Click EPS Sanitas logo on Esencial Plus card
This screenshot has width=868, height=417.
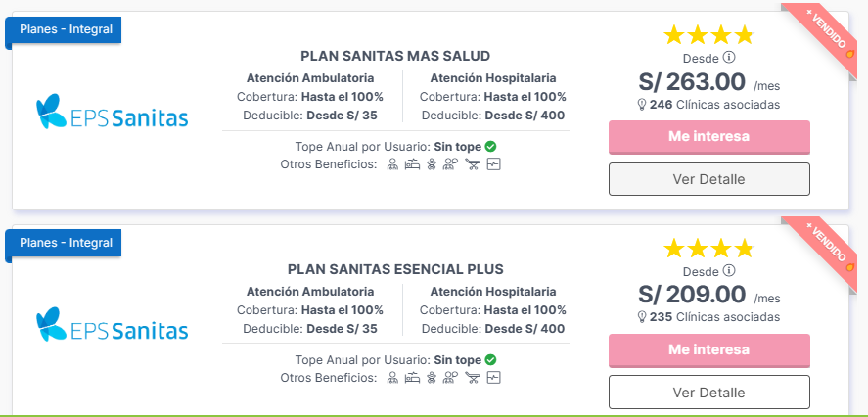[112, 325]
